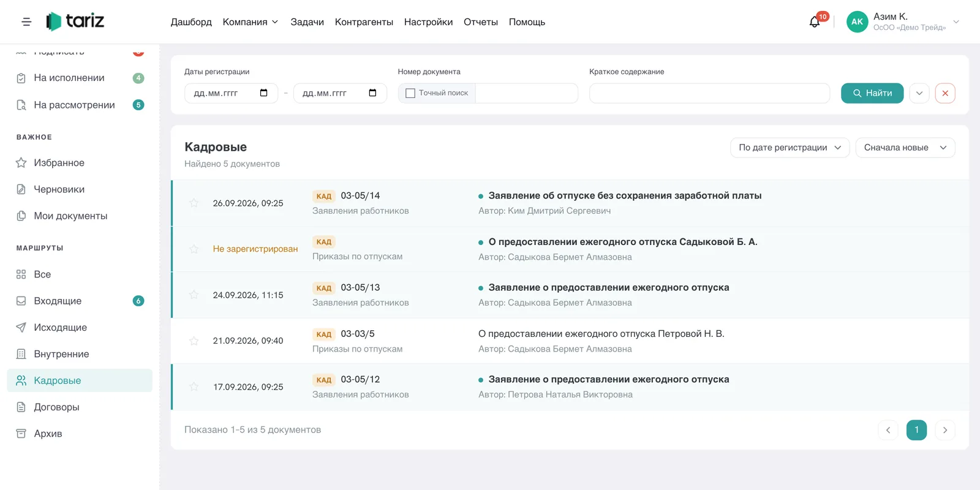Go to Задачи in top navigation
This screenshot has width=980, height=490.
[x=307, y=22]
